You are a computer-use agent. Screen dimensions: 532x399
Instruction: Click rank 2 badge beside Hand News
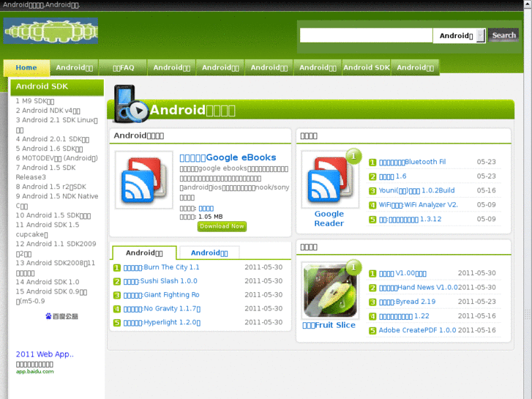click(x=372, y=288)
